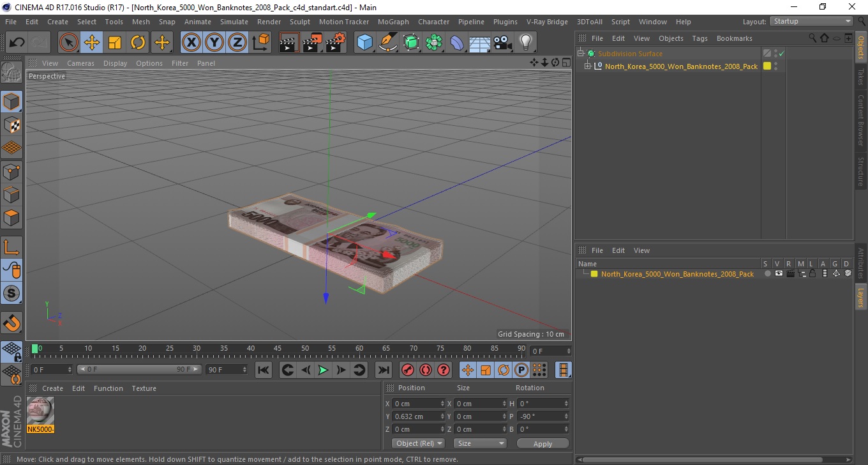Make the object editable

click(x=11, y=72)
